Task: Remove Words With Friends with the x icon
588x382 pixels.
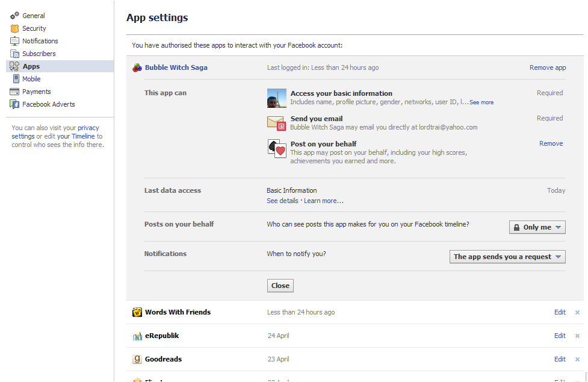Action: pos(578,312)
